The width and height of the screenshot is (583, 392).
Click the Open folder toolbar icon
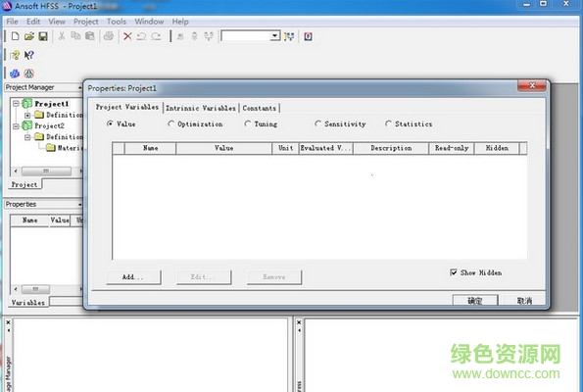click(29, 36)
